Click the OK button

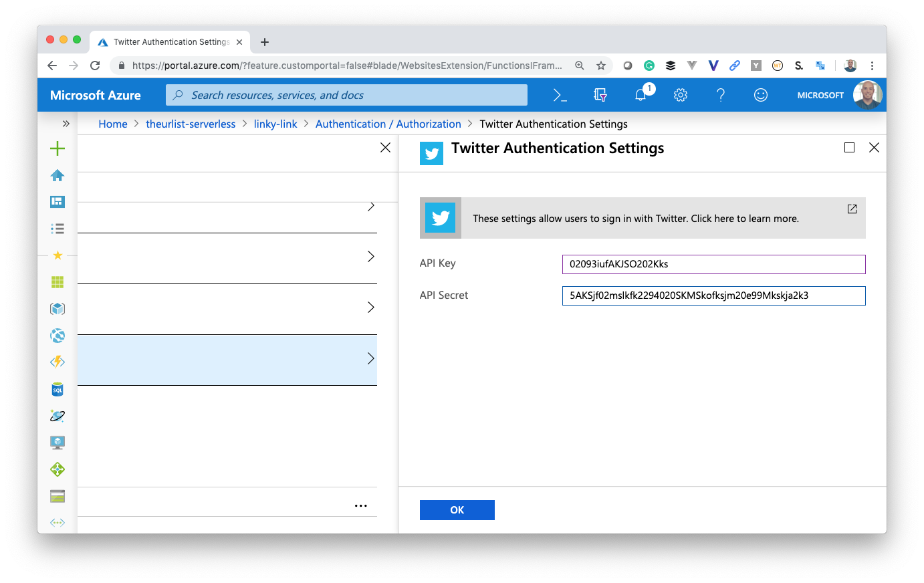457,510
